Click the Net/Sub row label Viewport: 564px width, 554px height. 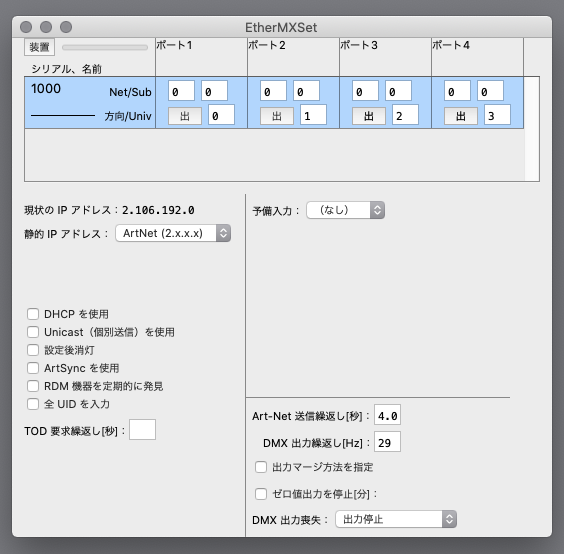point(130,92)
